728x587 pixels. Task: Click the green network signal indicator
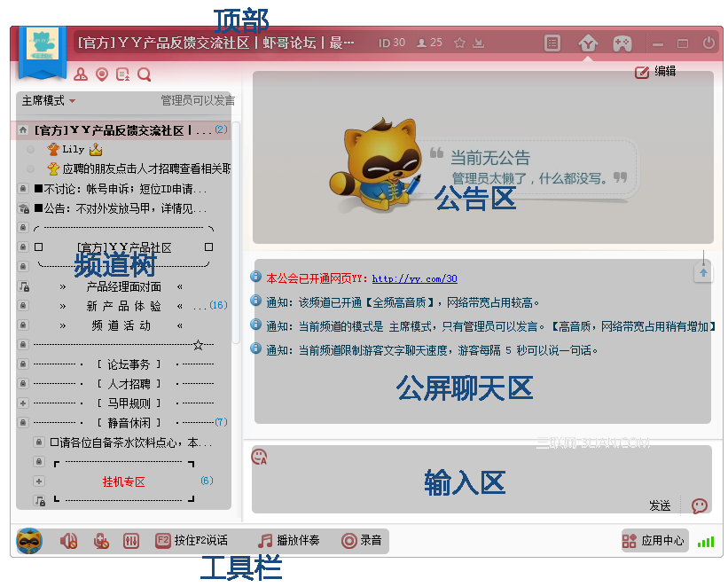[706, 542]
